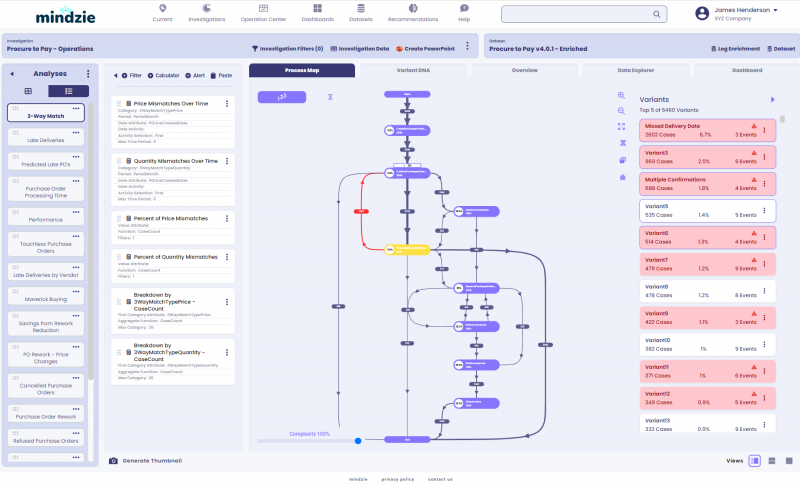The image size is (800, 485).
Task: Click the copy layers icon in the map toolbar
Action: pos(622,160)
